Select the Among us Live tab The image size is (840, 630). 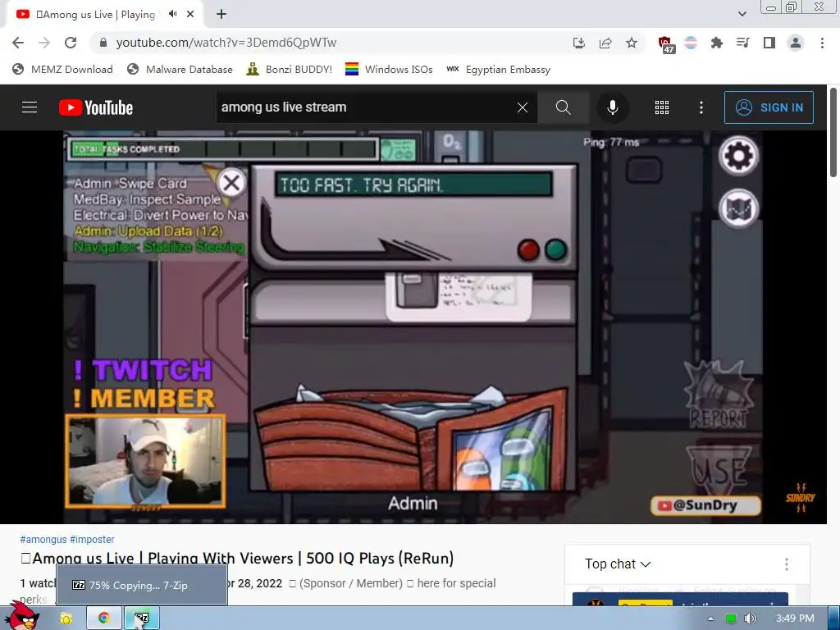(x=105, y=15)
